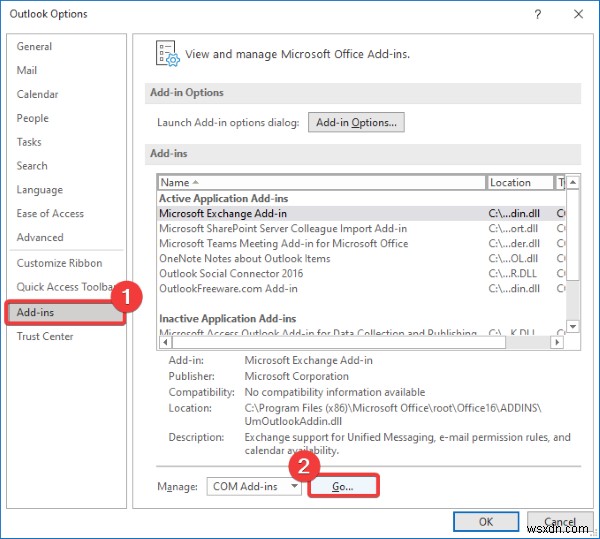
Task: Click the horizontal scroll left arrow
Action: [x=165, y=342]
